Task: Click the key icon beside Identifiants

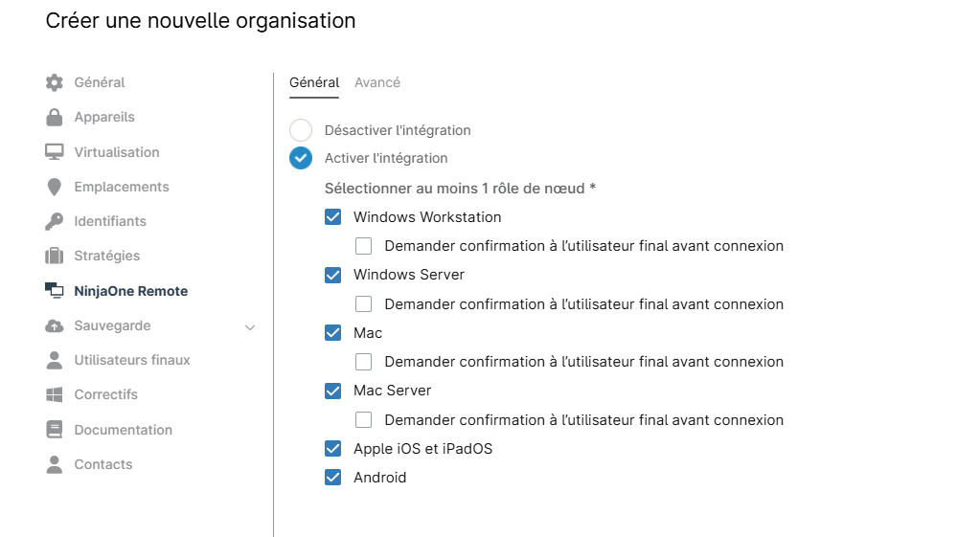Action: pyautogui.click(x=55, y=221)
